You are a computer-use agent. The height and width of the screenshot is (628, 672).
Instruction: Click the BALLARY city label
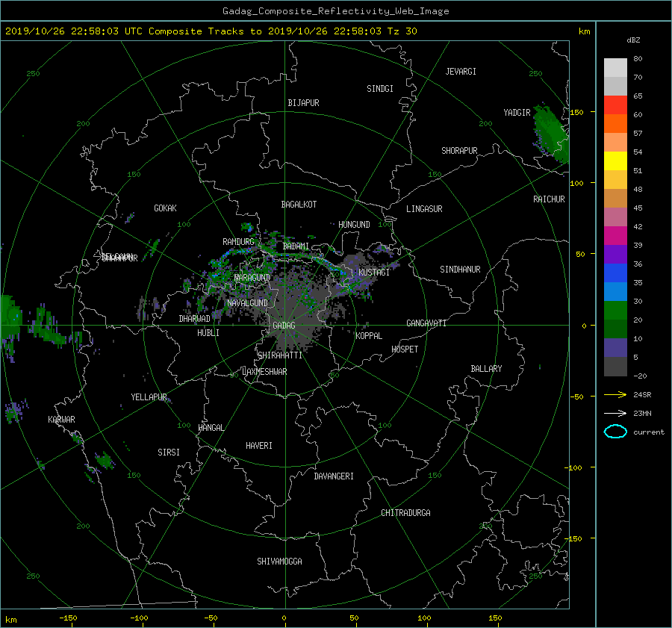(486, 368)
